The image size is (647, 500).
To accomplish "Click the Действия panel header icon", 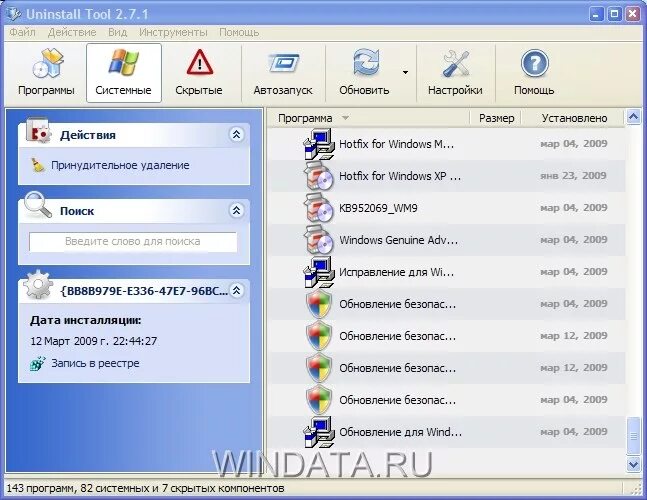I will (38, 131).
